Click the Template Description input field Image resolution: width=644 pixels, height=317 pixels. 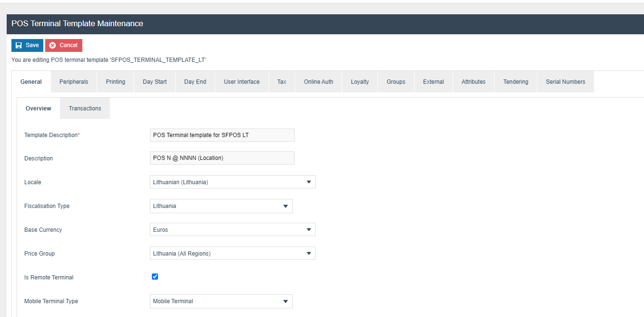(x=222, y=135)
